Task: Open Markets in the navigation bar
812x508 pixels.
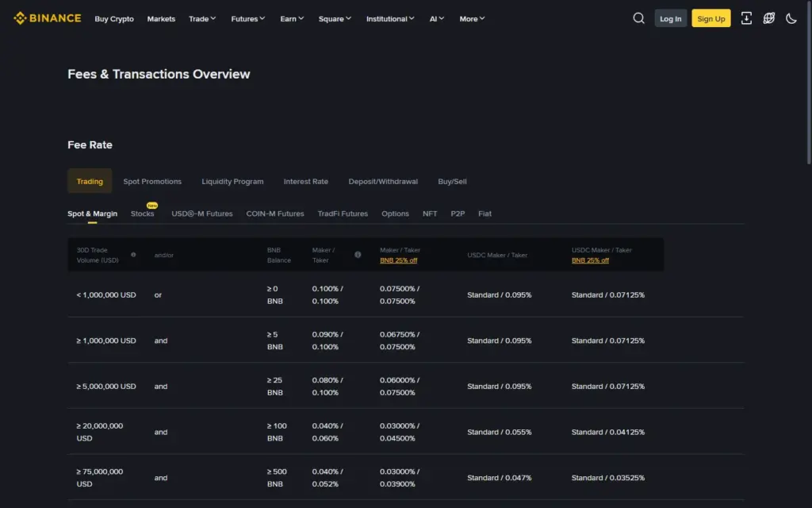Action: [x=161, y=19]
